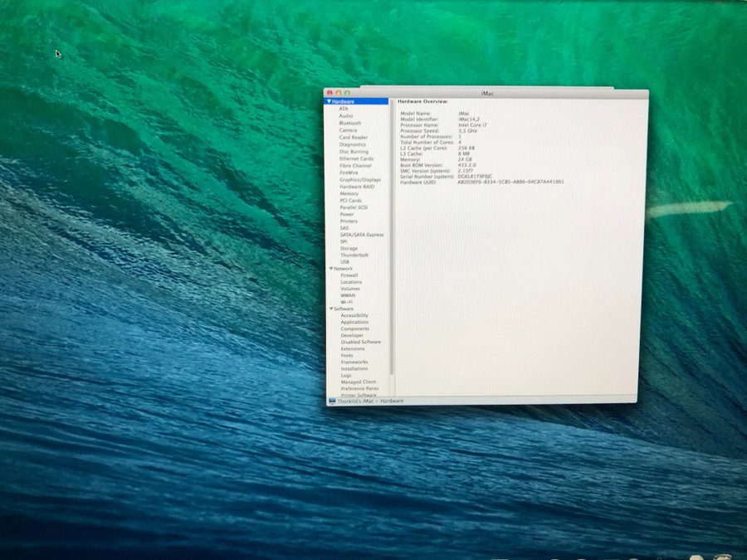
Task: Minimize the window with yellow button
Action: click(339, 93)
